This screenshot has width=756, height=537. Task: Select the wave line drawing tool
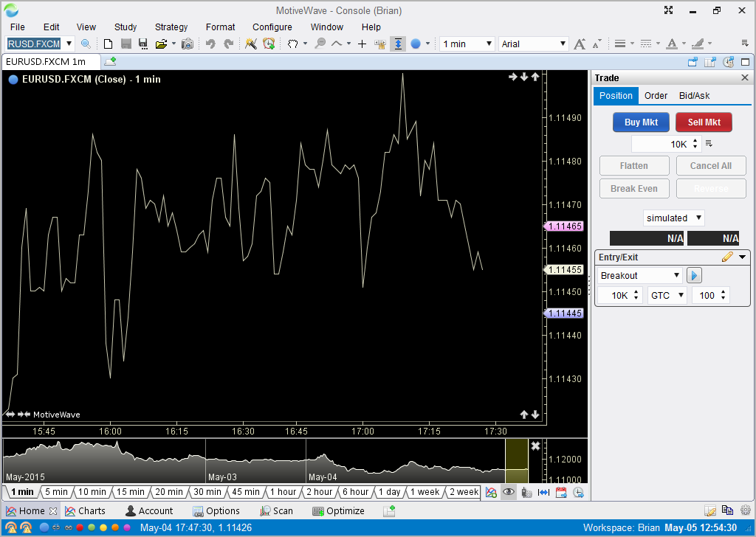click(337, 44)
